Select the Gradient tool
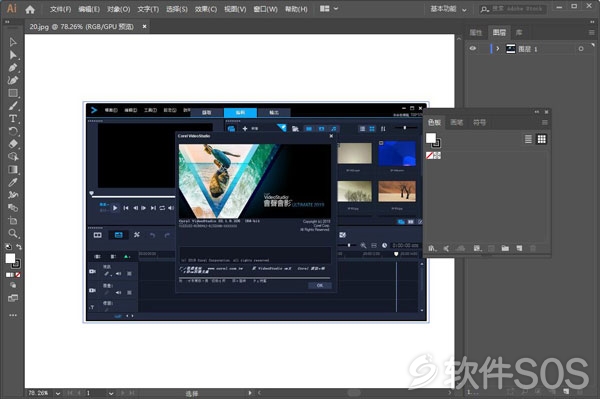 coord(13,169)
